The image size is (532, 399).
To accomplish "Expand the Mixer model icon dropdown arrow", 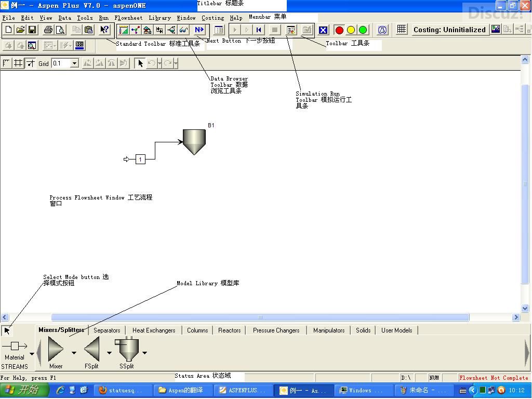I will click(74, 353).
